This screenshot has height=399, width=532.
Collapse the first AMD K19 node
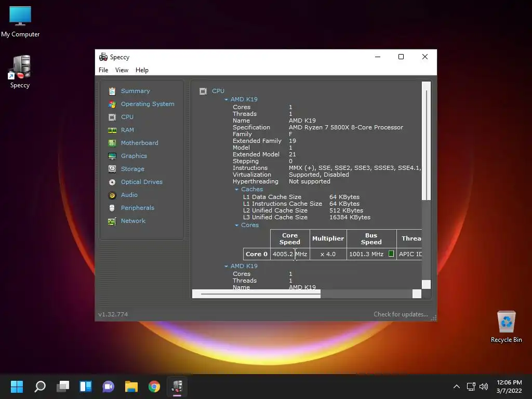pos(226,99)
